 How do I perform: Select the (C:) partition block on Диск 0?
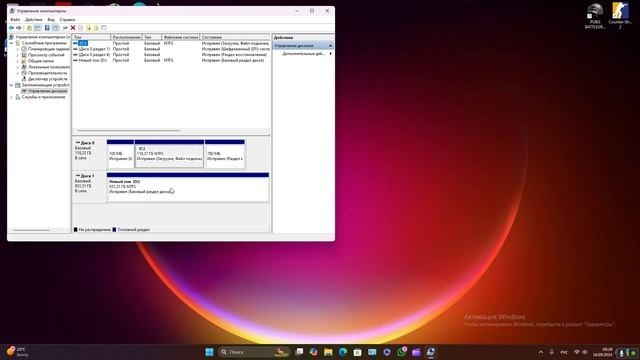point(169,154)
